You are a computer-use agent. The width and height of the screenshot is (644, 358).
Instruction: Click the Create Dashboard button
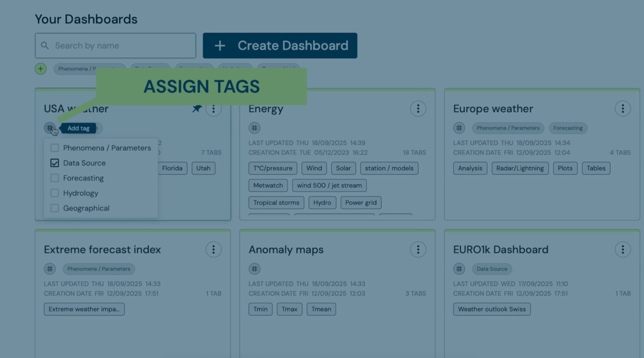280,45
